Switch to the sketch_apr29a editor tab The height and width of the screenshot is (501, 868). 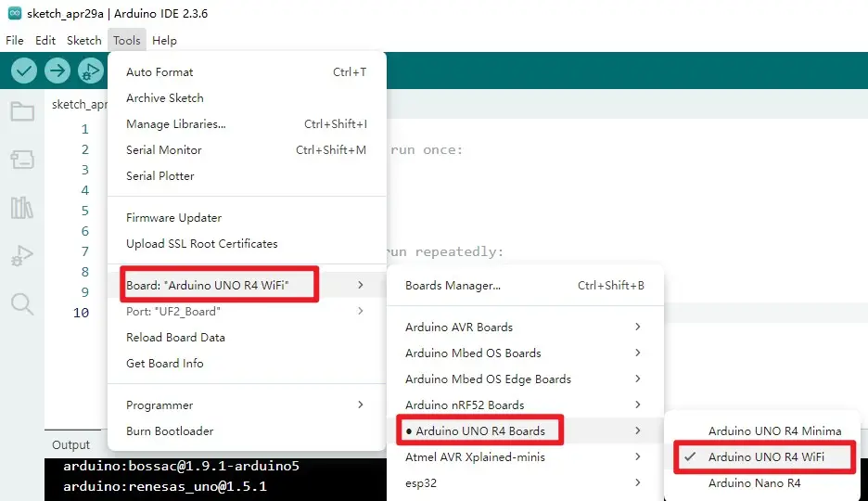click(79, 105)
